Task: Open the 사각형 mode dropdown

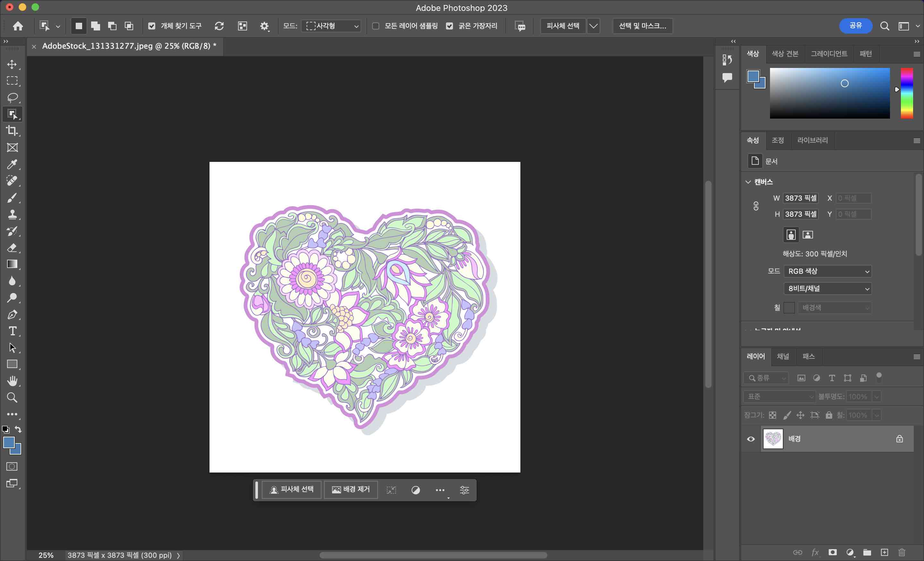Action: tap(331, 26)
